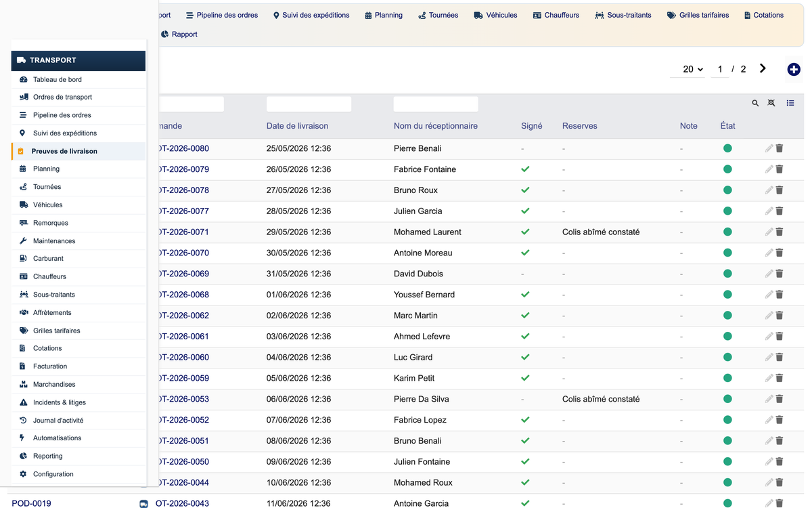Click the sidebar Suivi des expéditions pin icon
812x508 pixels.
22,133
